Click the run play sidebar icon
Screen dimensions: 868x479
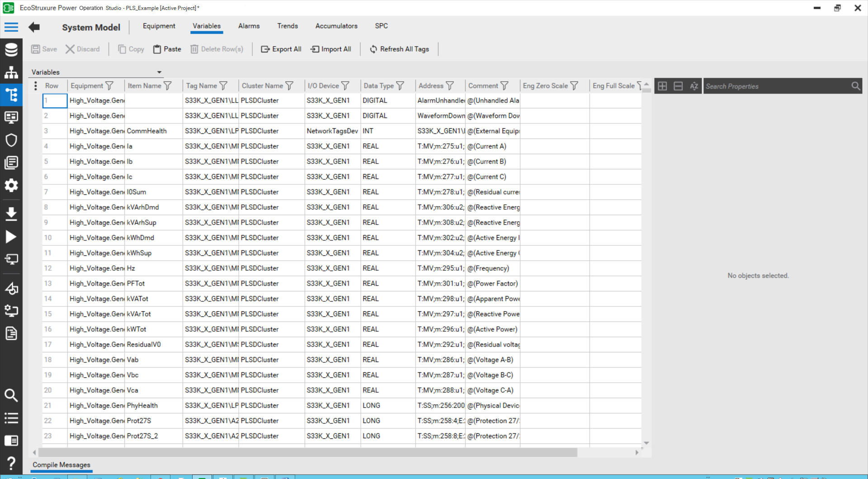tap(11, 237)
